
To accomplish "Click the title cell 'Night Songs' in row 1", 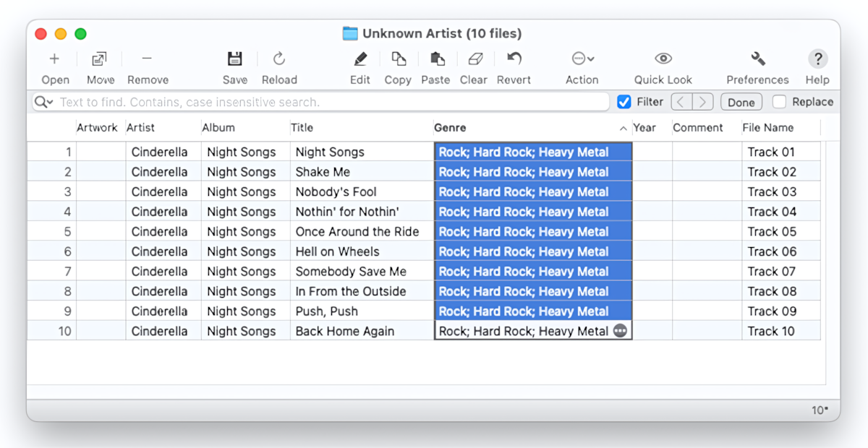I will click(x=362, y=152).
